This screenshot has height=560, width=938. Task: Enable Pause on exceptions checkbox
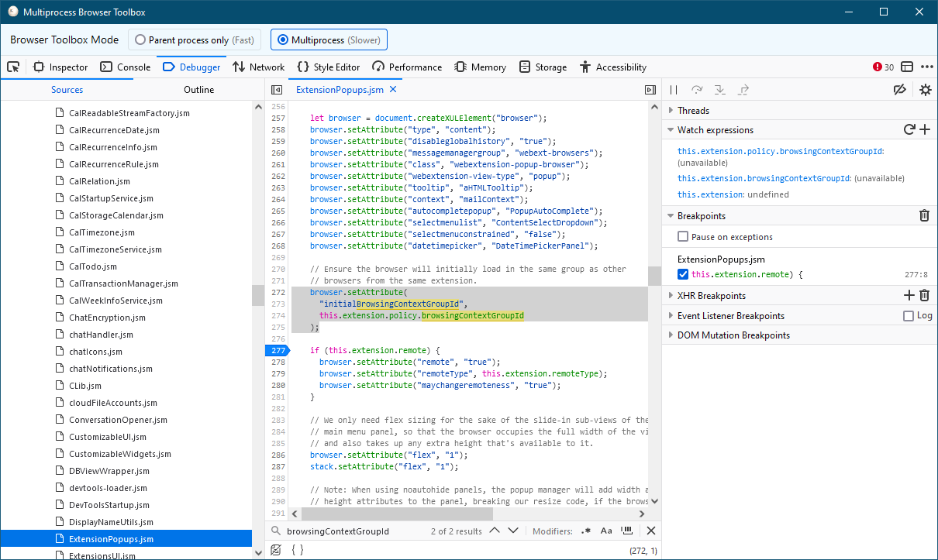(x=683, y=237)
